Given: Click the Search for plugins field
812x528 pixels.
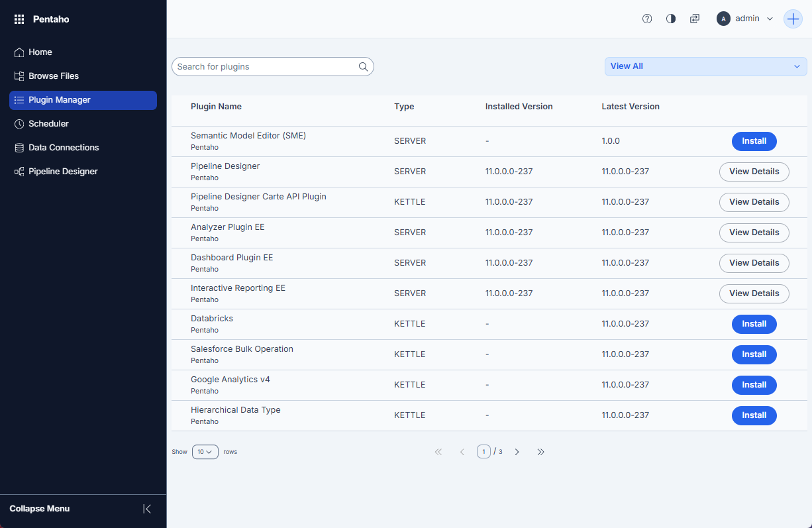Looking at the screenshot, I should coord(265,66).
